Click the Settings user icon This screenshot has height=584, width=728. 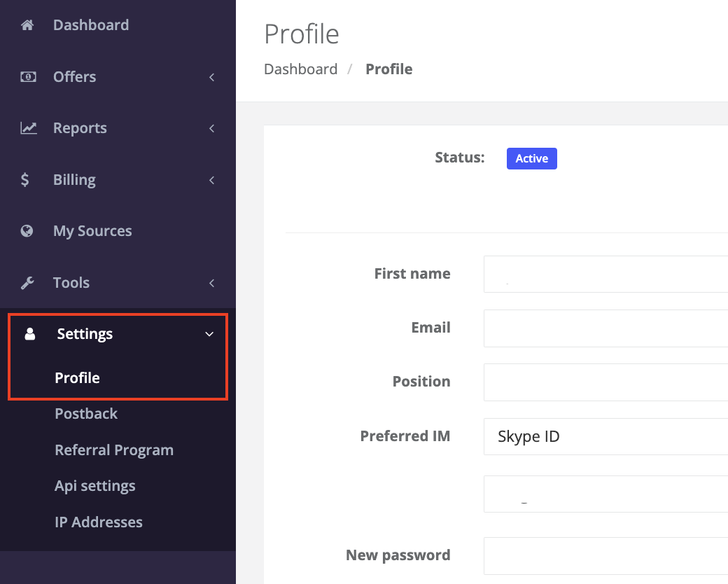click(29, 333)
